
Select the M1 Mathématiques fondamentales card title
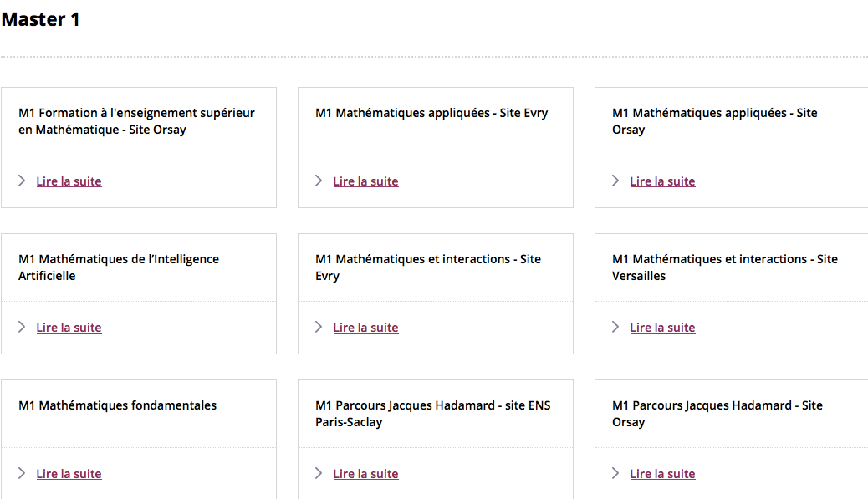(117, 405)
